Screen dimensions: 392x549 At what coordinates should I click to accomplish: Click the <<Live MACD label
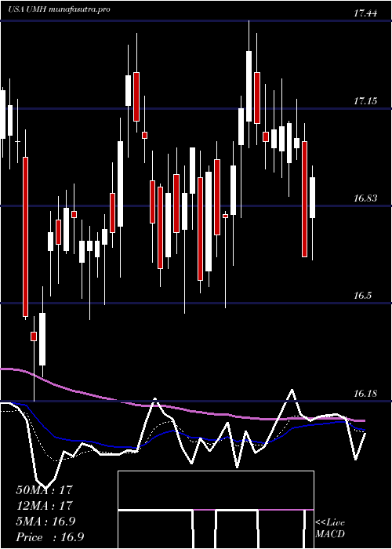click(x=330, y=528)
